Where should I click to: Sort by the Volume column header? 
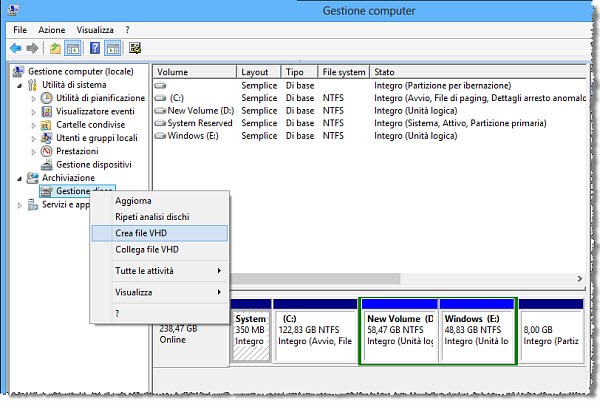click(x=195, y=72)
